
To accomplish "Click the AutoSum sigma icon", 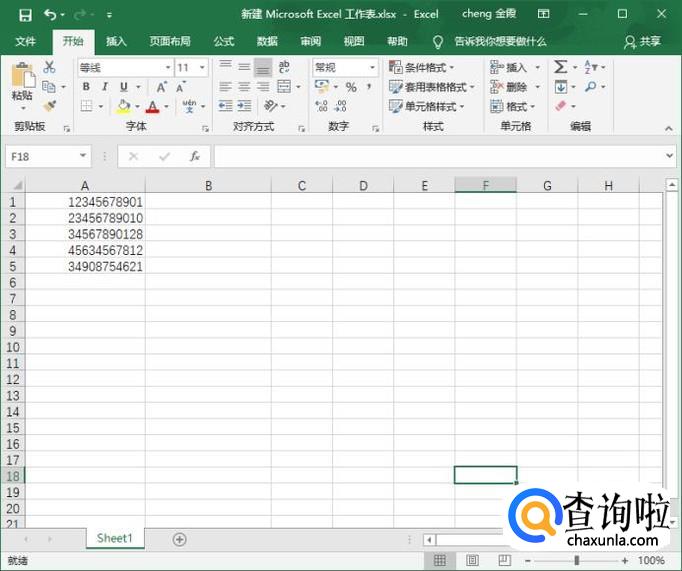I will 561,67.
